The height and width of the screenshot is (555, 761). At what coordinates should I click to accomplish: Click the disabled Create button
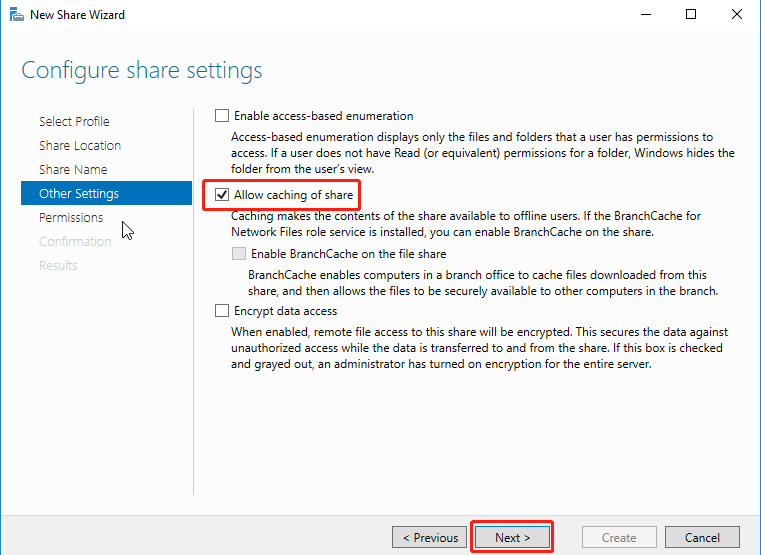pos(619,538)
